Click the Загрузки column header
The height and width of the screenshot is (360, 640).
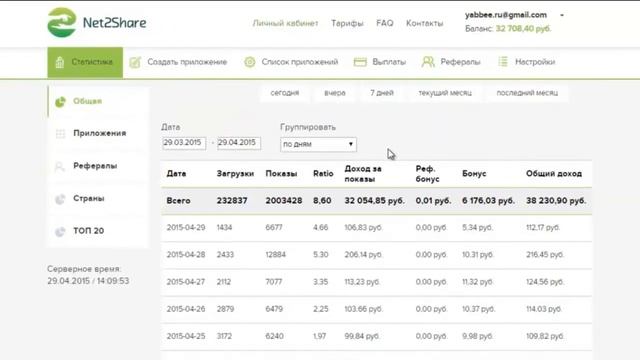pos(235,174)
